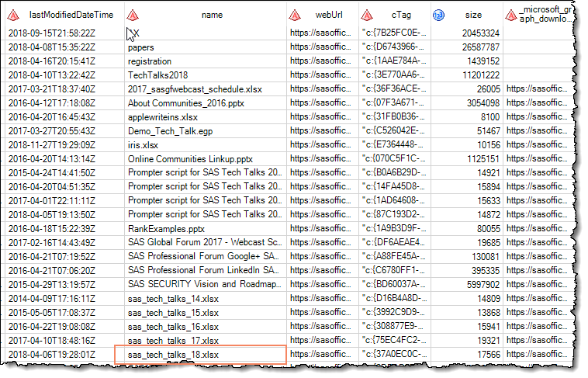This screenshot has width=588, height=378.
Task: Click the icon beside _microsoft_graph_download header
Action: (x=512, y=15)
